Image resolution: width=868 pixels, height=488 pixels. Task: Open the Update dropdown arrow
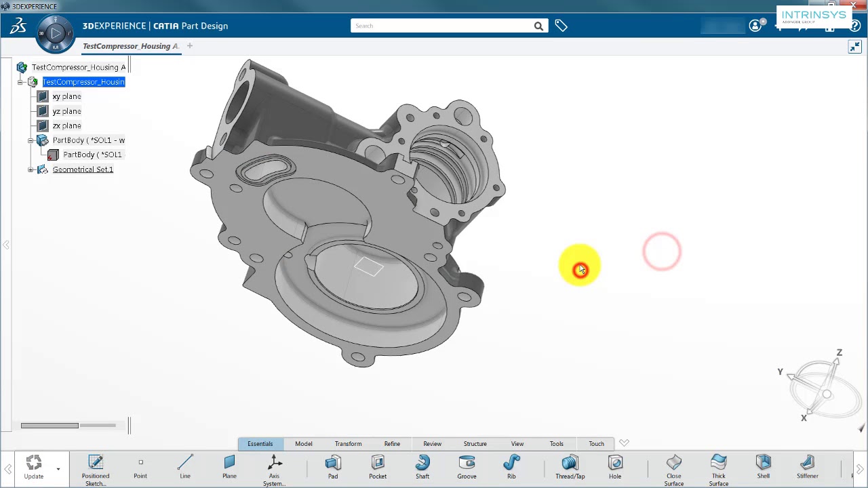click(58, 469)
